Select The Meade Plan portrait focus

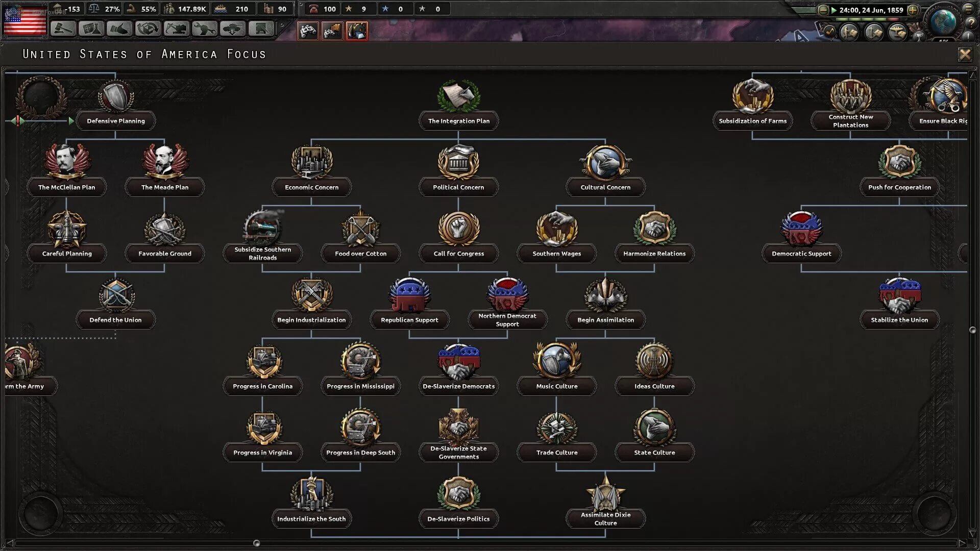pyautogui.click(x=165, y=162)
